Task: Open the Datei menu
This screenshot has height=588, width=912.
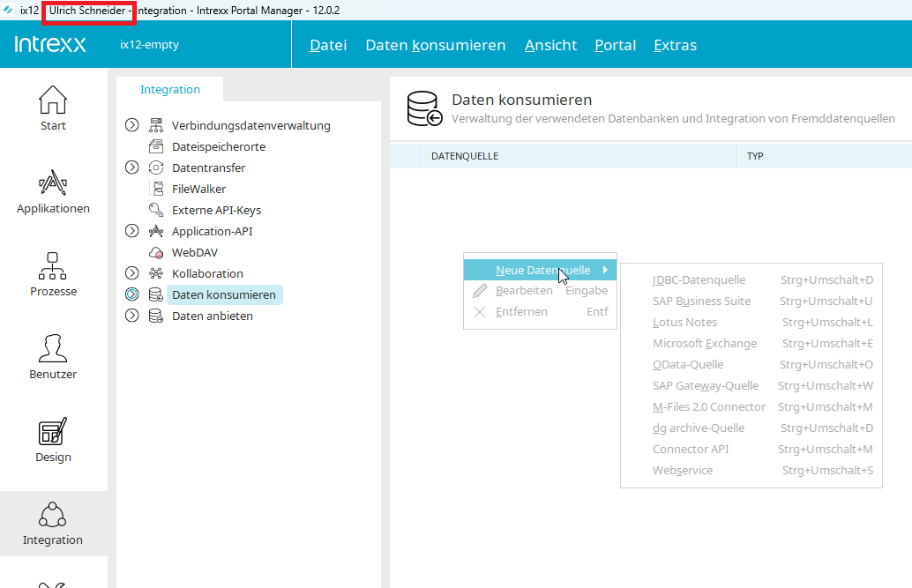Action: pyautogui.click(x=328, y=45)
